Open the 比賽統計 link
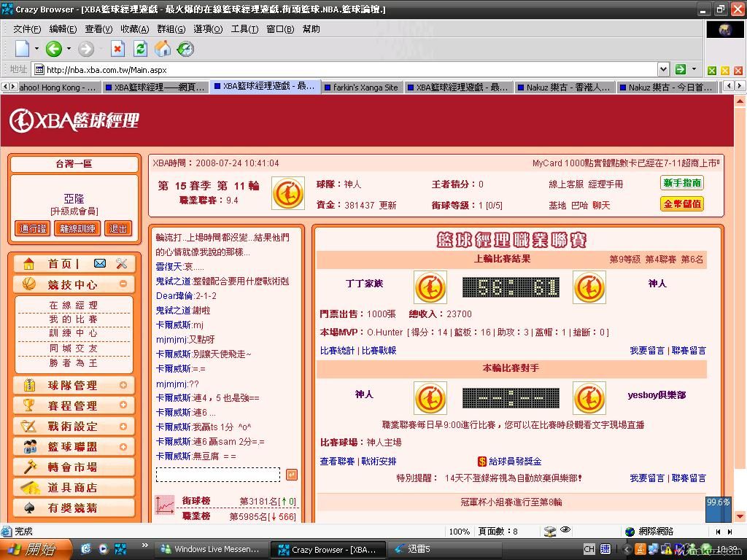The width and height of the screenshot is (747, 560). [337, 351]
